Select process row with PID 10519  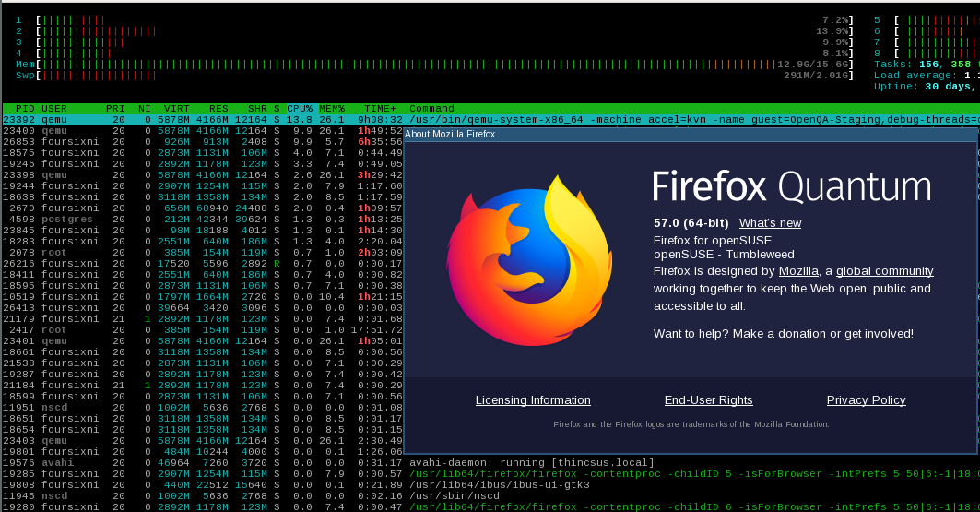tap(203, 296)
